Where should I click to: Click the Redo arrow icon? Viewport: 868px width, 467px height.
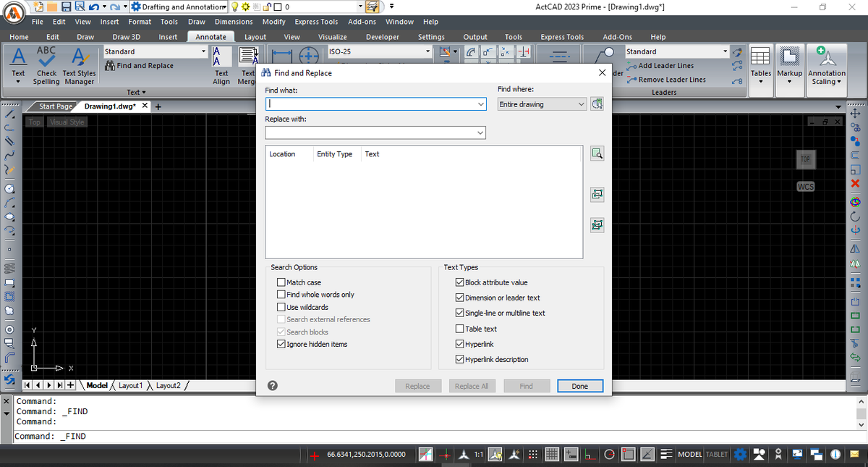click(x=114, y=7)
